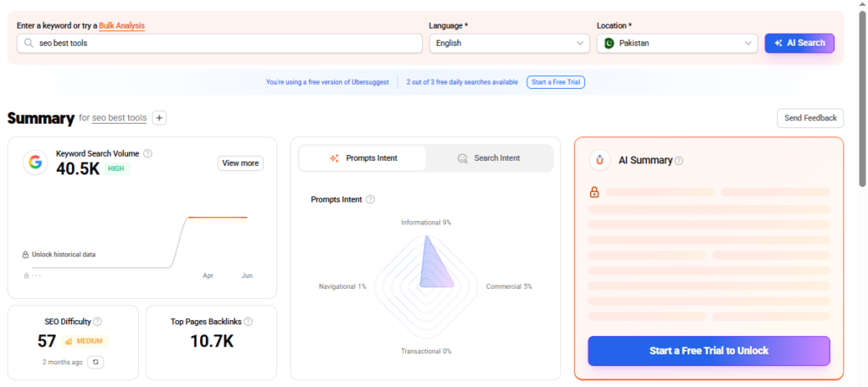Click Start a Free Trial to Unlock
The width and height of the screenshot is (868, 387).
(x=709, y=351)
